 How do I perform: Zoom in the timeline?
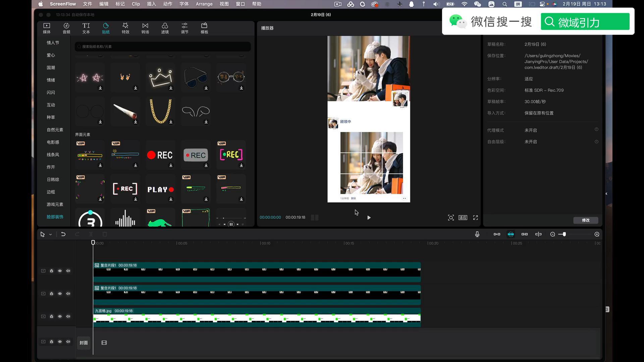(597, 234)
